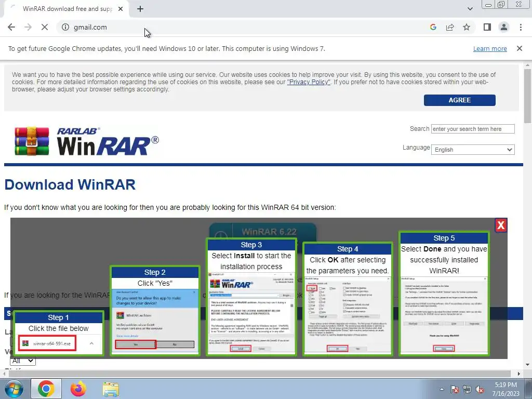Click the winrar-x64-591.exe file in Step 1

click(x=47, y=343)
